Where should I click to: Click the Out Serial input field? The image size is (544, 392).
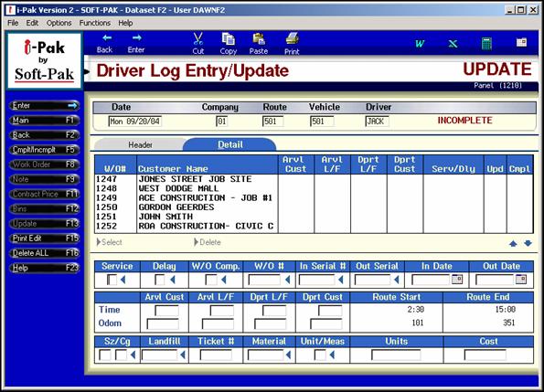pos(373,280)
